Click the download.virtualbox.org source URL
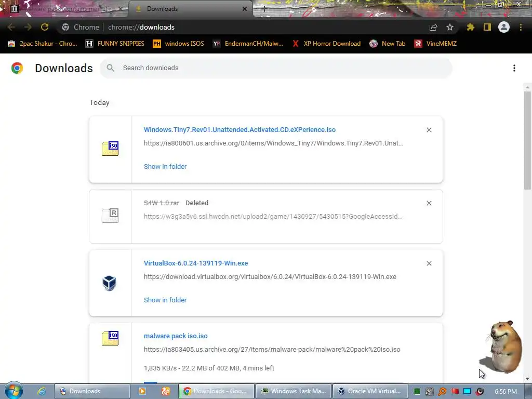Image resolution: width=532 pixels, height=399 pixels. coord(270,277)
